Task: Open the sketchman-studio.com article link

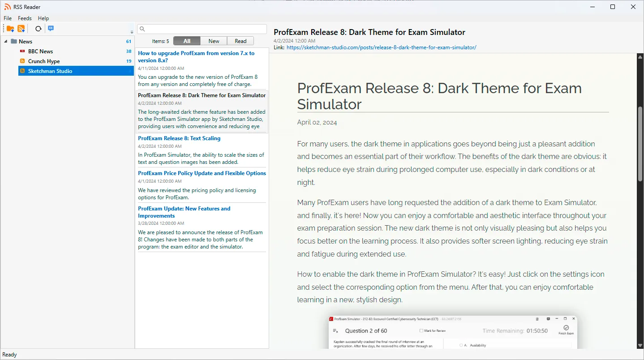Action: click(x=382, y=47)
